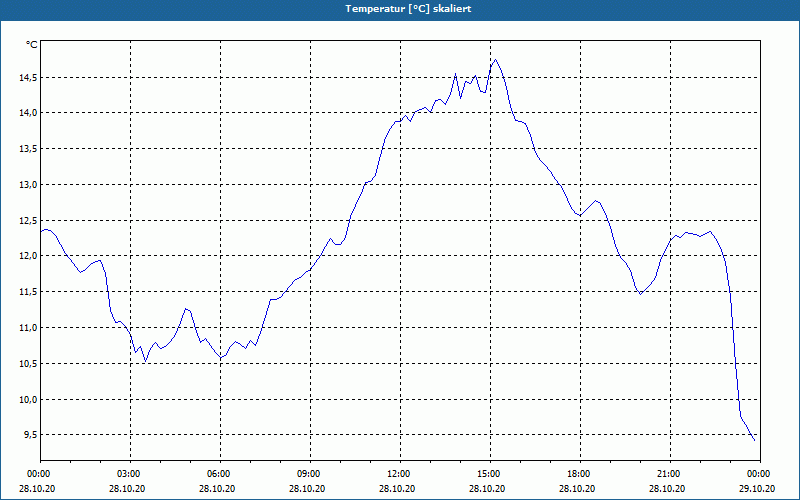Screen dimensions: 800x500
Task: Click the 11,0 y-axis tick label
Action: tap(28, 328)
